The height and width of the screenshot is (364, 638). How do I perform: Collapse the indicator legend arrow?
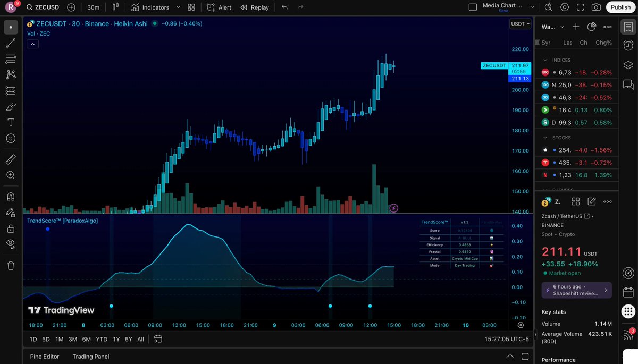(32, 44)
